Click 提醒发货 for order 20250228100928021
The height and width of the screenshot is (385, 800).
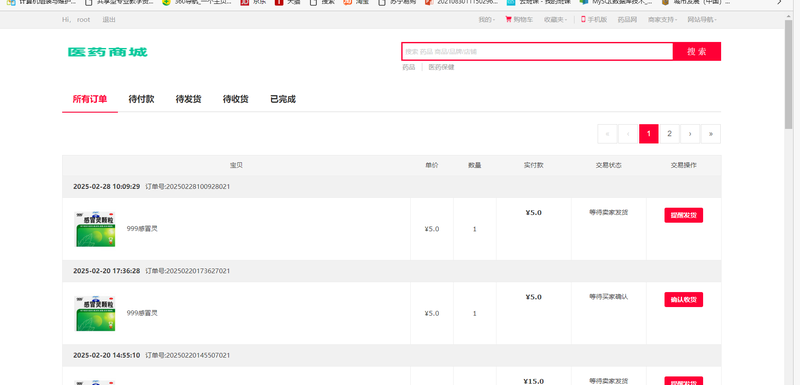point(684,215)
